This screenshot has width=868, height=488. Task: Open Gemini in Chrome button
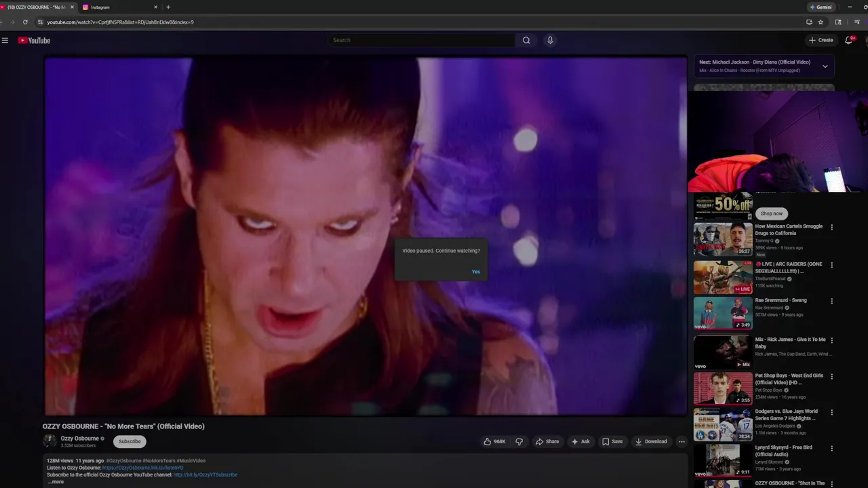coord(821,7)
